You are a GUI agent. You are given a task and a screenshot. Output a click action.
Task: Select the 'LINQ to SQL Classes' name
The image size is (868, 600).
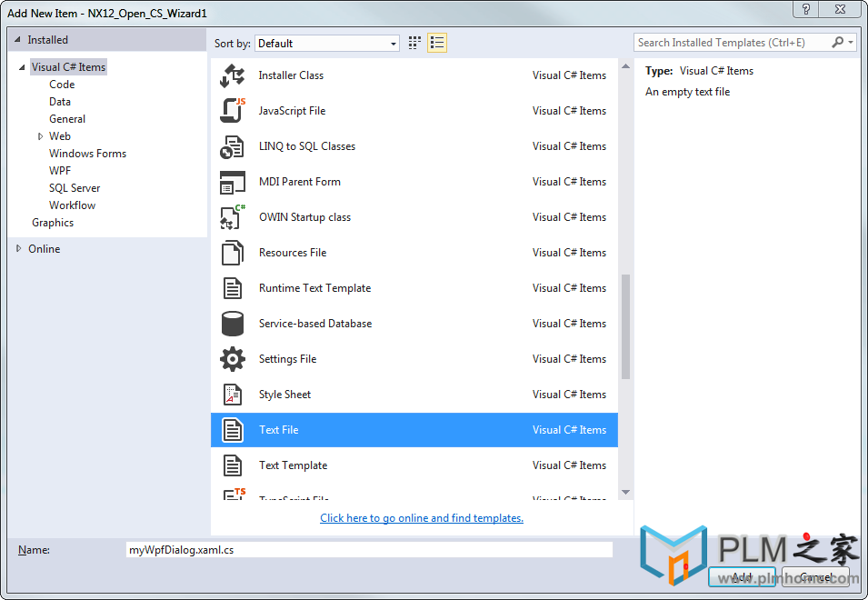(x=306, y=146)
